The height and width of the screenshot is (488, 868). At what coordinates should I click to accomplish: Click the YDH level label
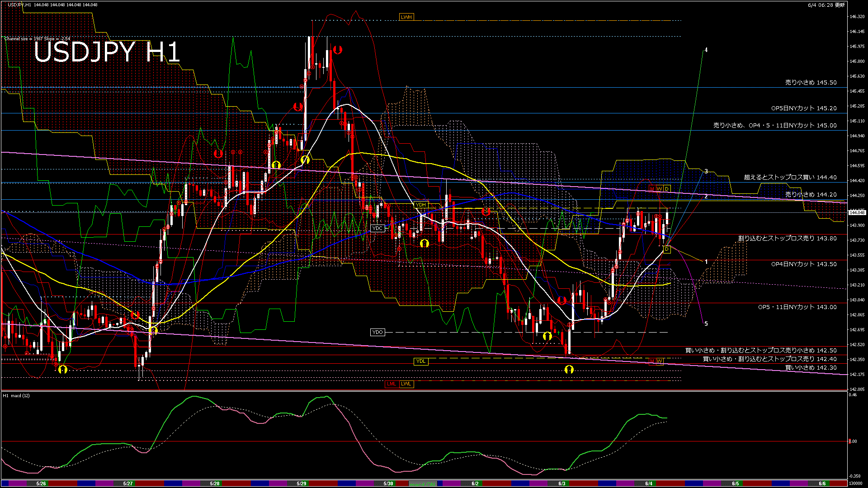(421, 205)
